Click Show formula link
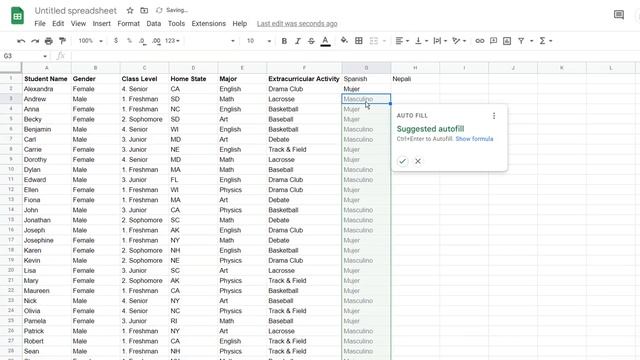The width and height of the screenshot is (640, 360). [x=474, y=139]
